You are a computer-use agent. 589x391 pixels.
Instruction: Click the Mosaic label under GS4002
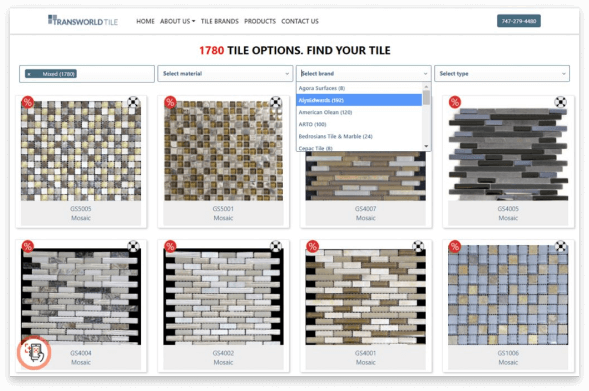[x=223, y=362]
